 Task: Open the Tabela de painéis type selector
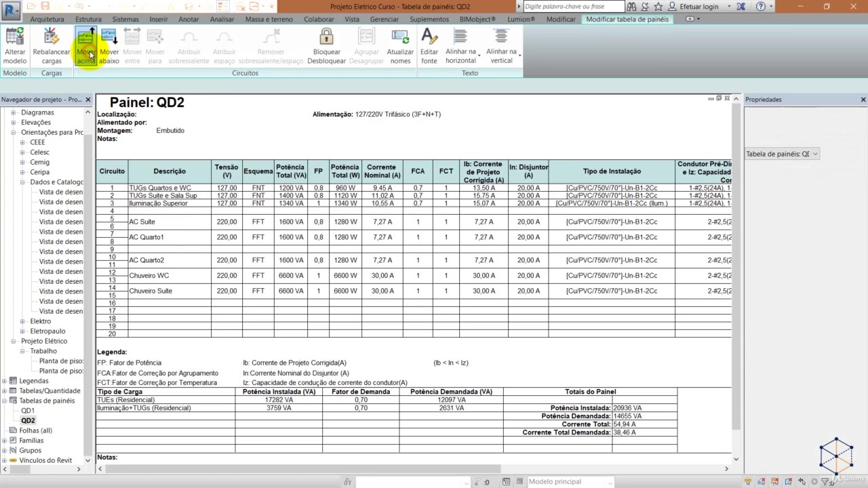click(x=782, y=154)
